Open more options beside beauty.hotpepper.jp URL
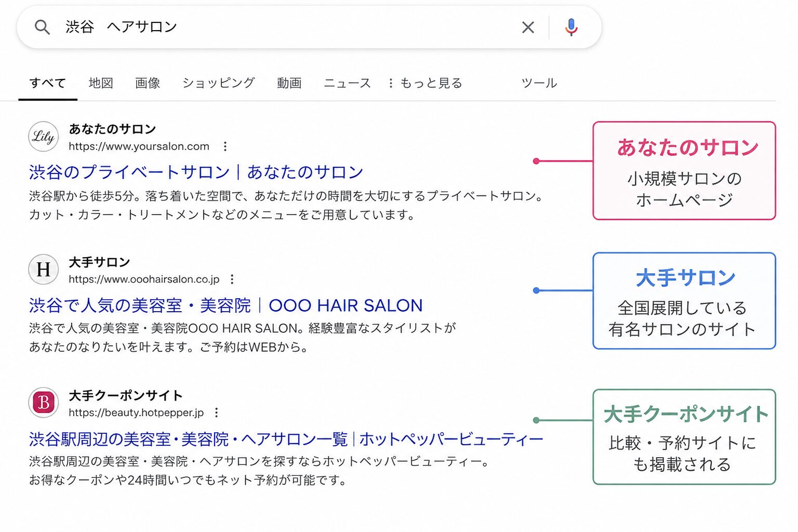 [x=217, y=413]
